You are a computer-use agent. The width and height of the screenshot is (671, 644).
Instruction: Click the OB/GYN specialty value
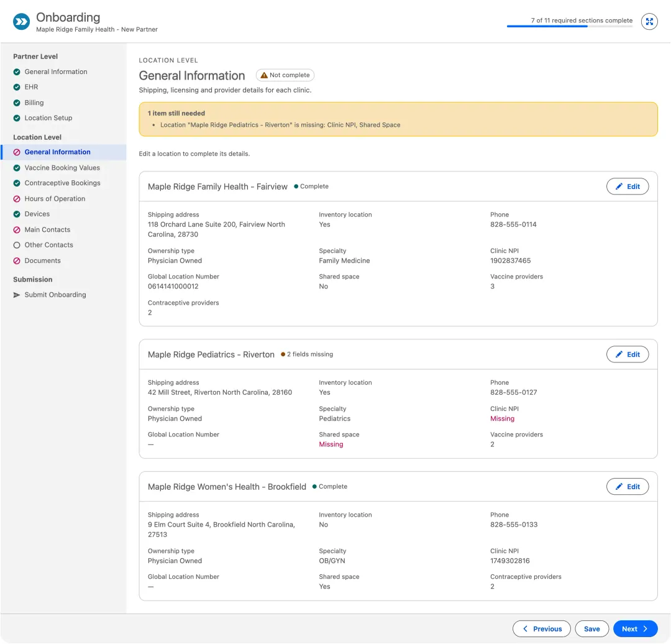(x=332, y=561)
